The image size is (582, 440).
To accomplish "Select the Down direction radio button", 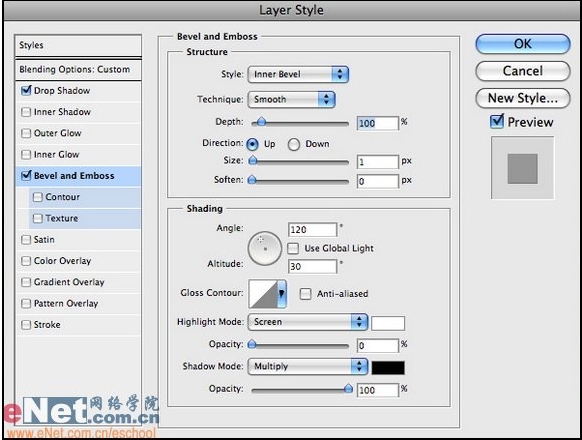I will click(294, 144).
